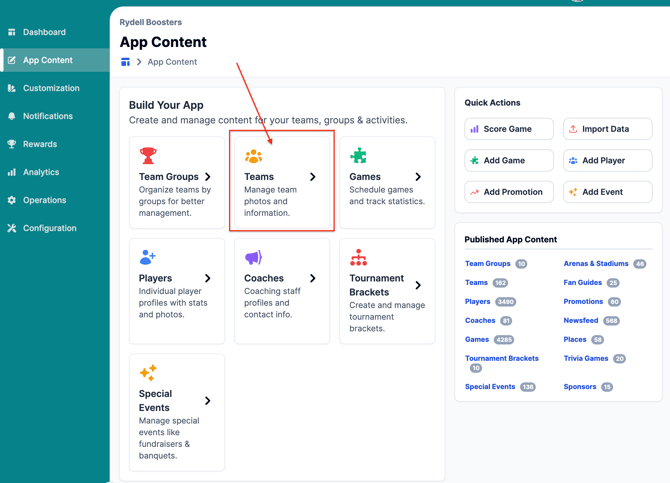Click the blue person-plus Players icon
Screen dimensions: 670x483
click(x=148, y=257)
